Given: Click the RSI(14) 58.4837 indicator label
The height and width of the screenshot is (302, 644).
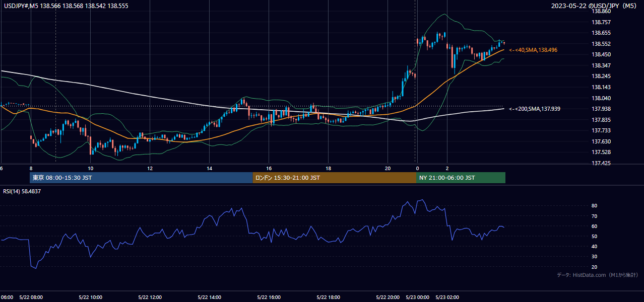Looking at the screenshot, I should (x=22, y=191).
